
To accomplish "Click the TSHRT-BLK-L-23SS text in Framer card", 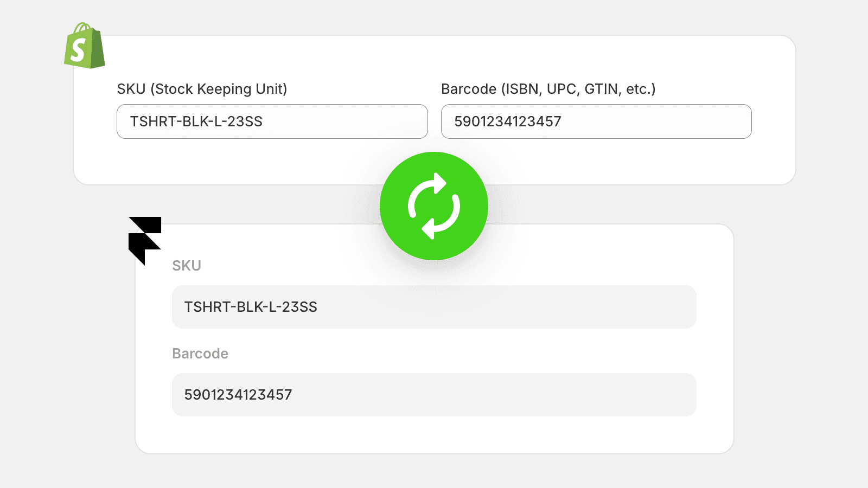I will tap(251, 307).
